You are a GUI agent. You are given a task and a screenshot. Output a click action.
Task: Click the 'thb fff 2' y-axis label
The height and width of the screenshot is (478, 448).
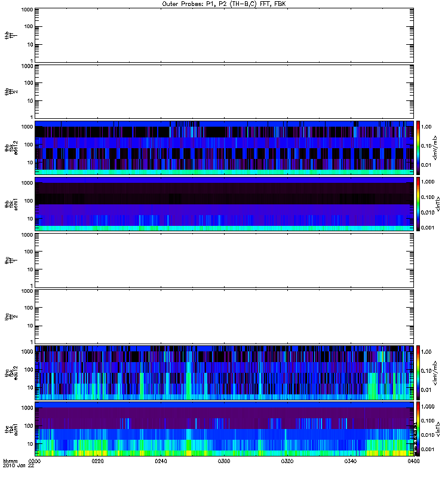point(11,92)
